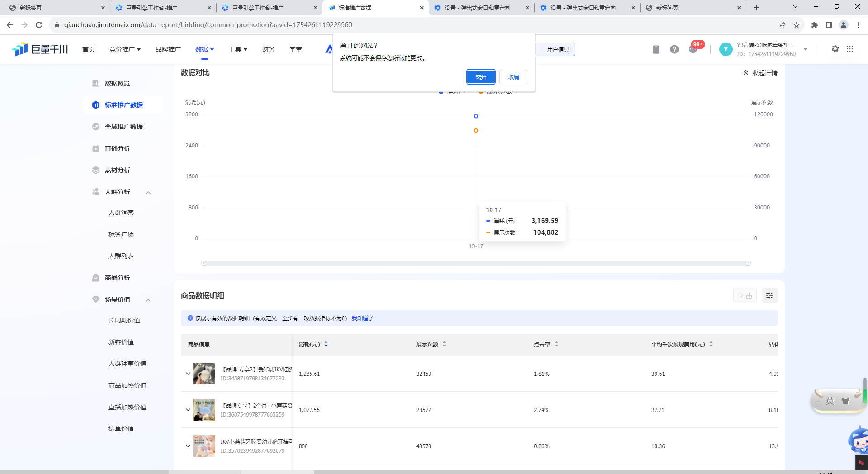
Task: Switch to the 巨量引擎工作台-推广 browser tab
Action: point(151,8)
